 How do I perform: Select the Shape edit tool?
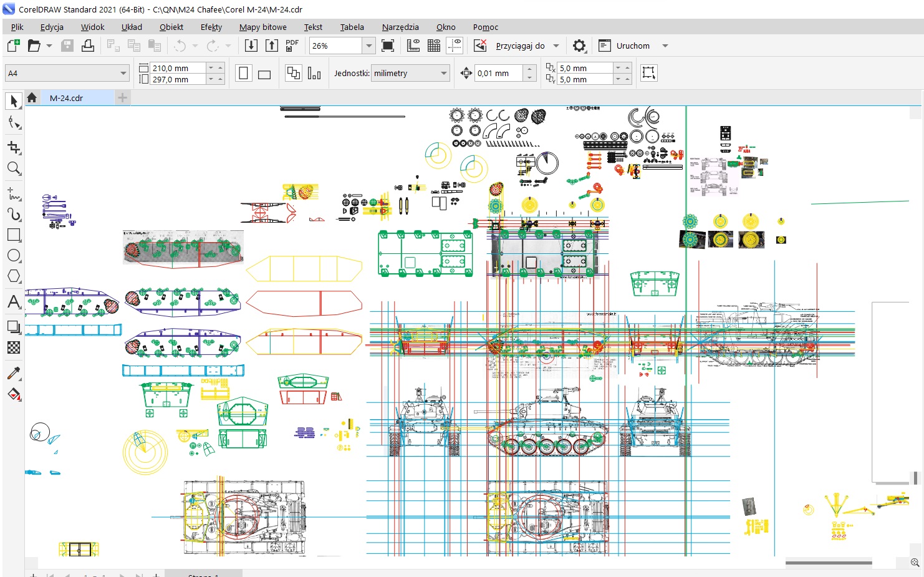(14, 123)
